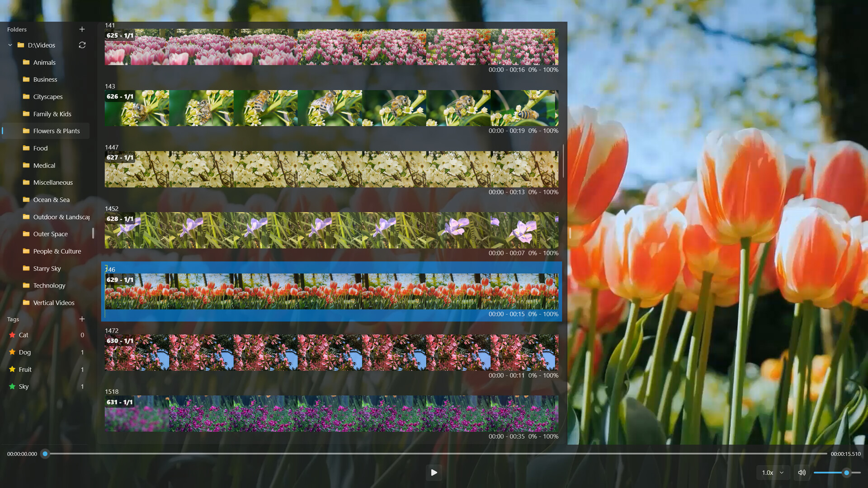Open the Starry Sky folder
Image resolution: width=868 pixels, height=488 pixels.
pyautogui.click(x=47, y=268)
